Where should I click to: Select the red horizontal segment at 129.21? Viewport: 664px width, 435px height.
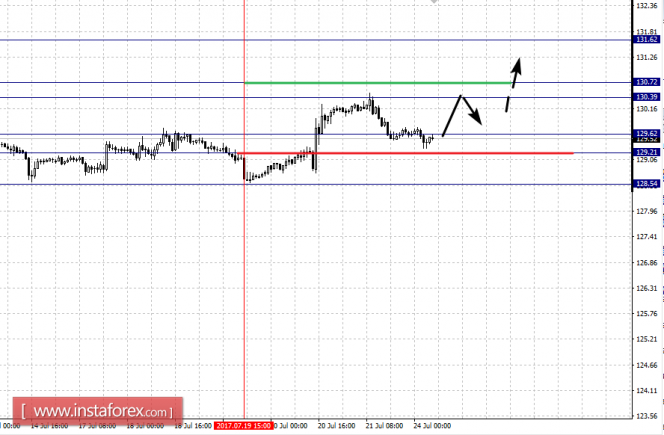[x=405, y=153]
